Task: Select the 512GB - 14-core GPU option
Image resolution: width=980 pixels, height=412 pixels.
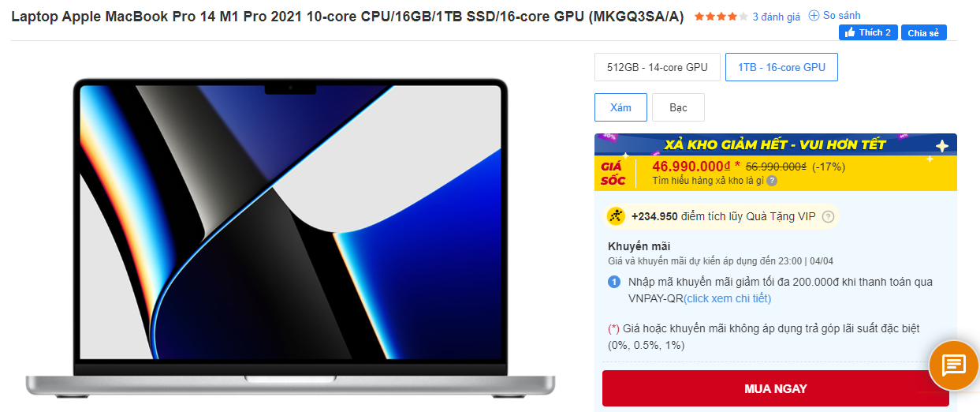Action: point(658,67)
